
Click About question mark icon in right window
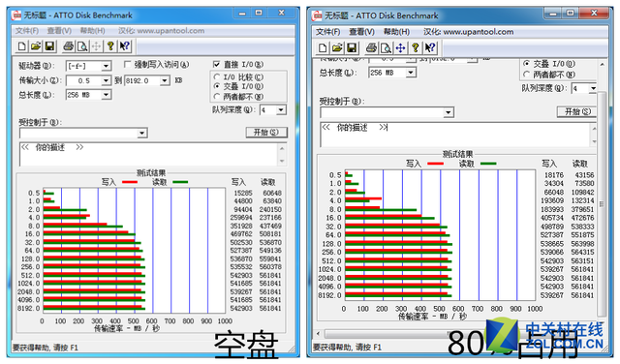[x=415, y=47]
